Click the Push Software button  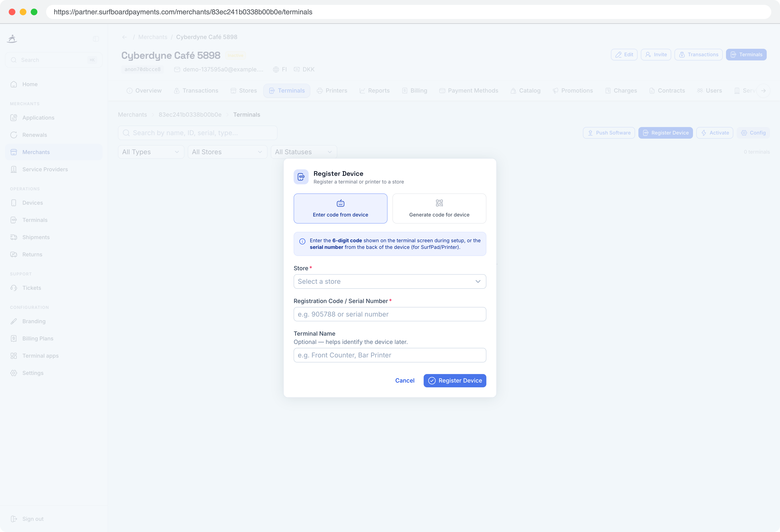click(x=609, y=133)
